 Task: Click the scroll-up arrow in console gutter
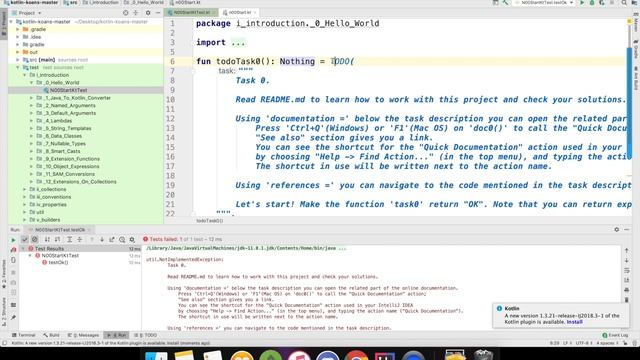coord(627,250)
